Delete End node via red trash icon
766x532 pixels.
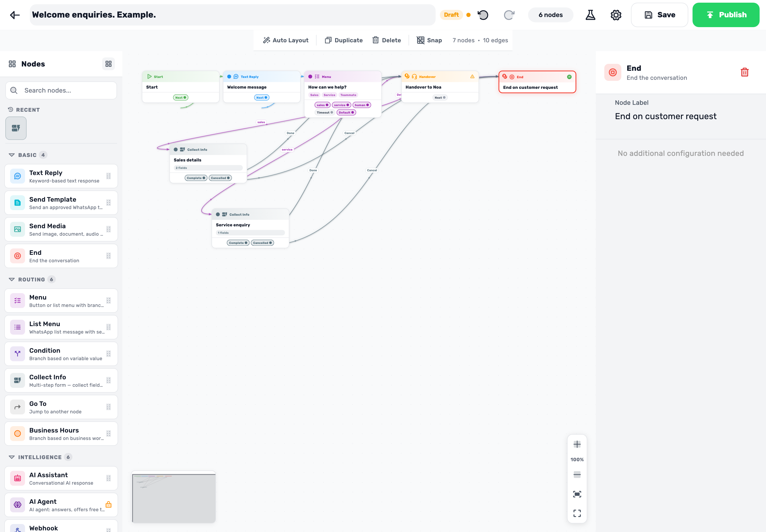(x=744, y=72)
